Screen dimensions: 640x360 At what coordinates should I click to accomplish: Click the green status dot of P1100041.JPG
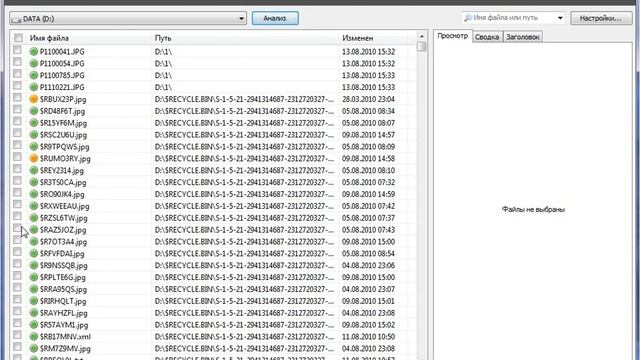coord(34,51)
